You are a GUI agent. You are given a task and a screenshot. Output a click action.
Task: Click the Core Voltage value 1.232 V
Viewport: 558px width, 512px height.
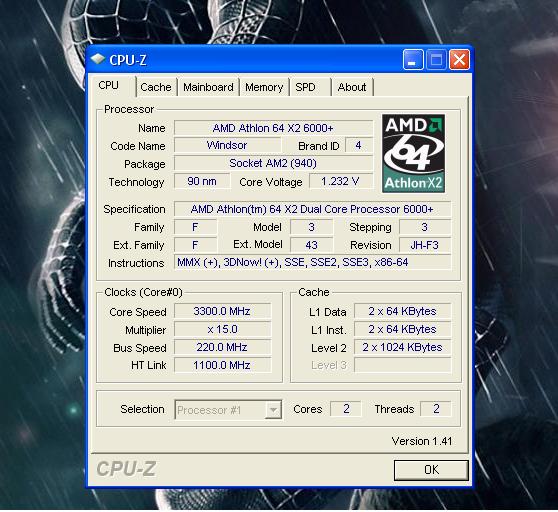pos(341,181)
